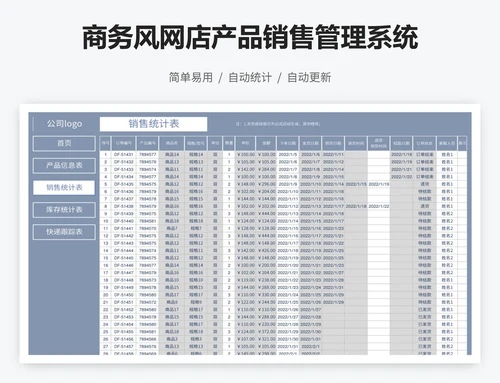
Task: Select the 客服人员 column header
Action: tap(447, 143)
